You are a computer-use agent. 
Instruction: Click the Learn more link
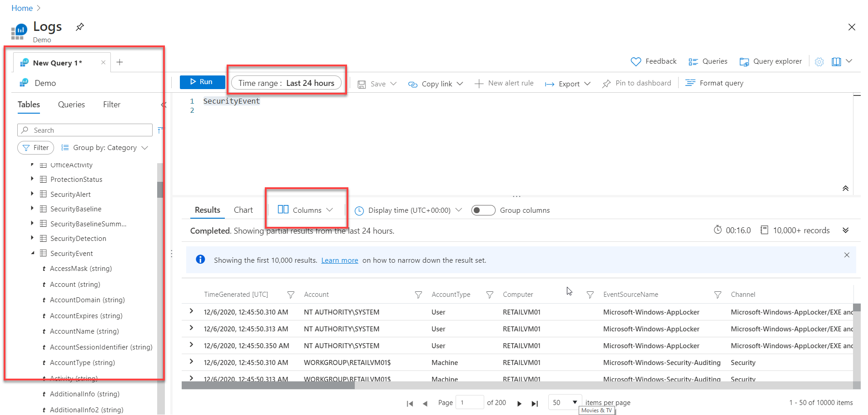coord(339,260)
